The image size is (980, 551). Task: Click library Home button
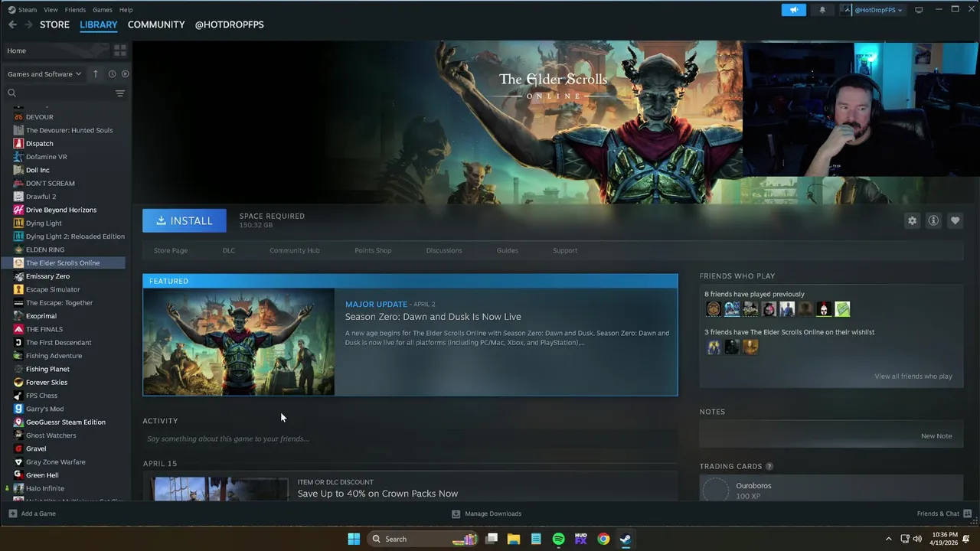[55, 51]
